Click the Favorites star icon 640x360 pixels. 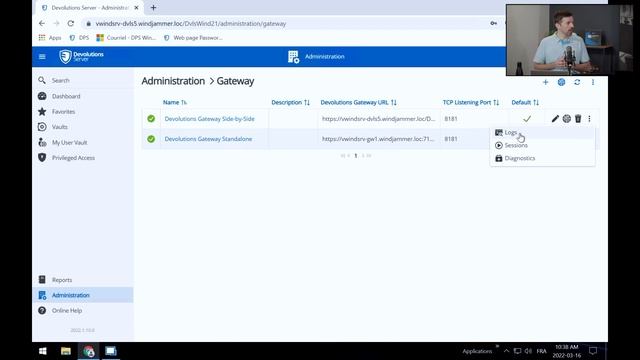point(42,111)
